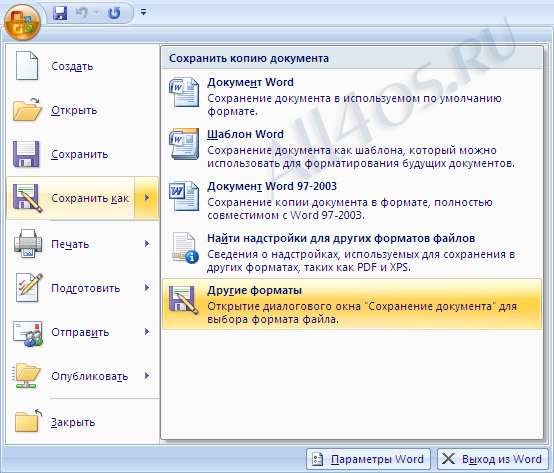
Task: Select Шаблон Word save option
Action: 352,148
